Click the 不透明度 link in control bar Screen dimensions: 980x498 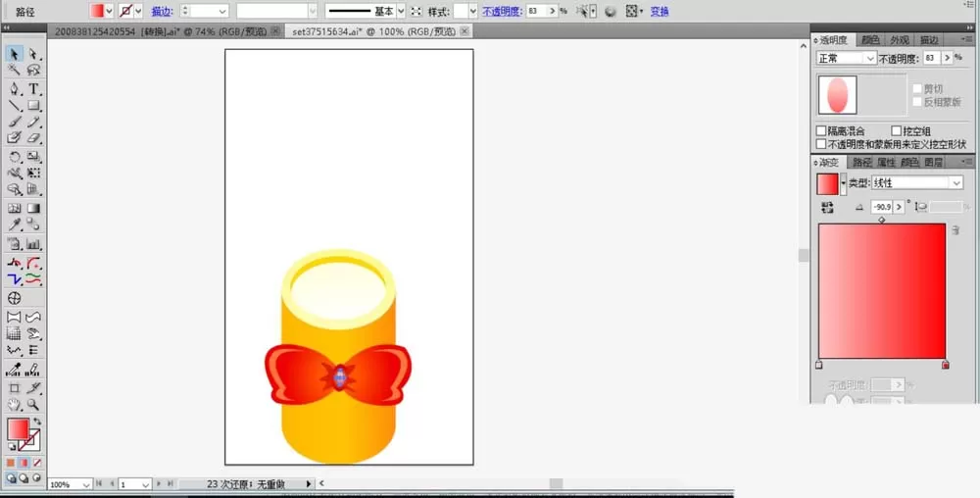tap(503, 11)
